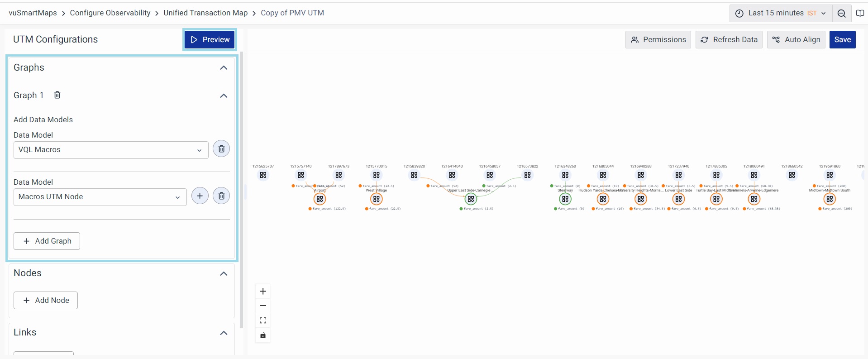Zoom out on the transaction map canvas
Viewport: 868px width, 359px height.
point(263,306)
